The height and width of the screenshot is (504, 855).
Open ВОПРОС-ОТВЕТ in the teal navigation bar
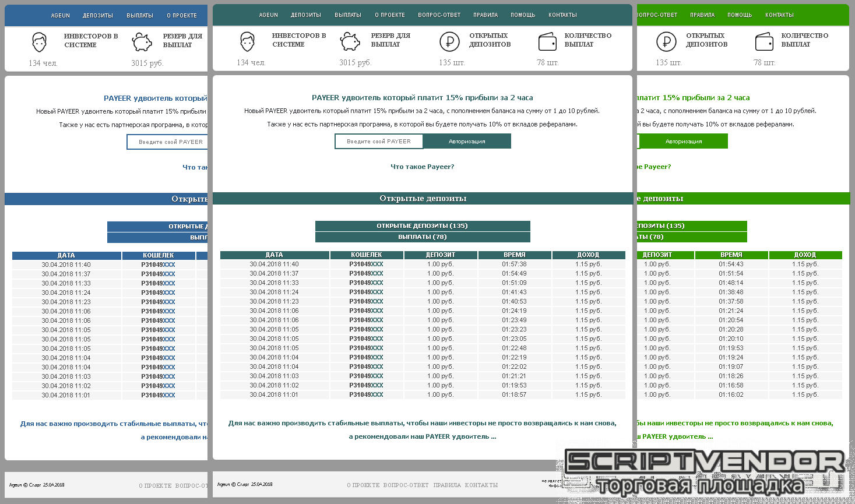[x=439, y=15]
